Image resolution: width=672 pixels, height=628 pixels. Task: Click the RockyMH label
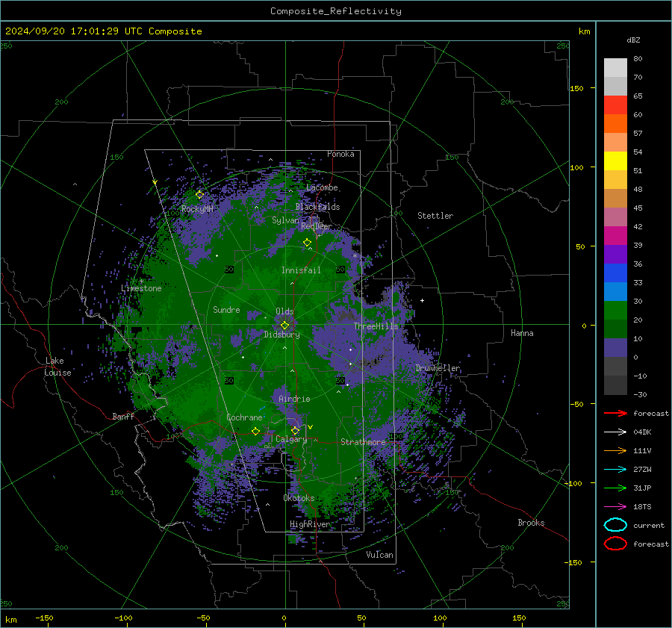197,209
